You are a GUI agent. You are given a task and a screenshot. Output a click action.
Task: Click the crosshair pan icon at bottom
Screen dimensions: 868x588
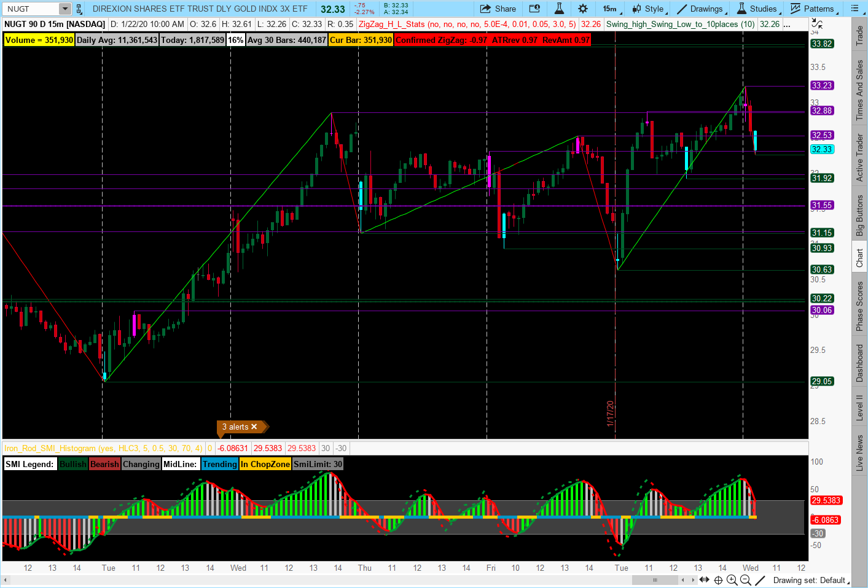pyautogui.click(x=717, y=580)
